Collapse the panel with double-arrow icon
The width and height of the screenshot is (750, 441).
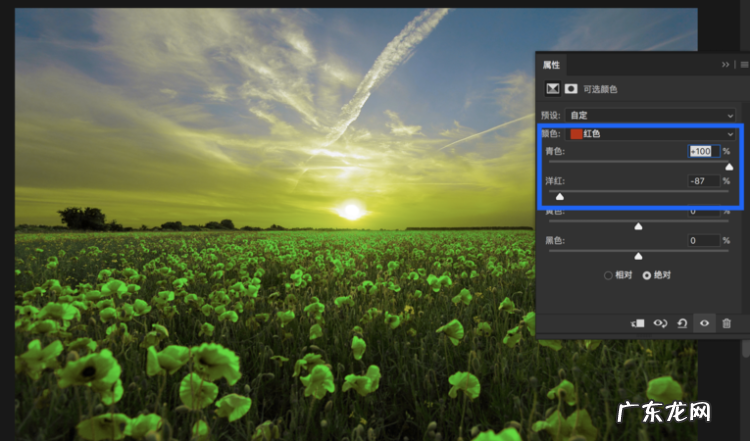(x=726, y=64)
